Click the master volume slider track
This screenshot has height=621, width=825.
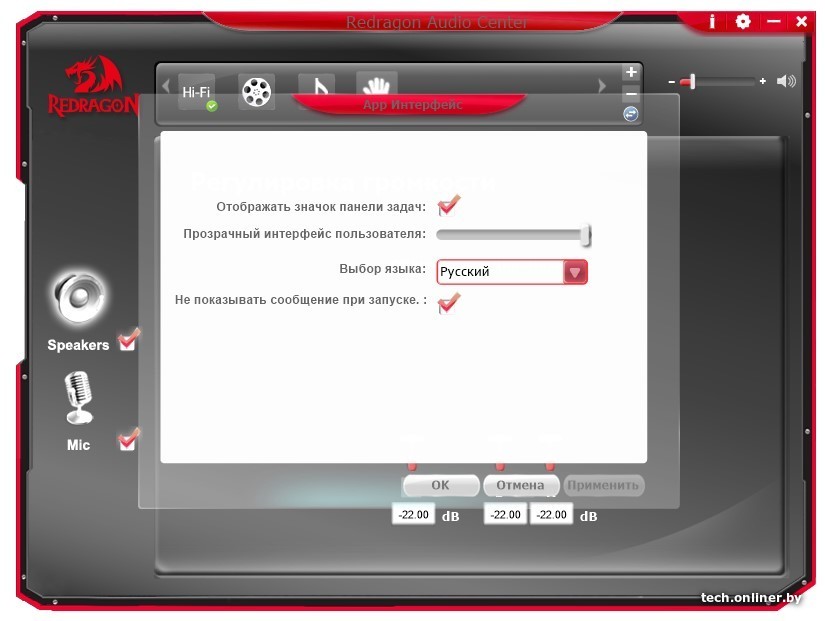[x=717, y=82]
